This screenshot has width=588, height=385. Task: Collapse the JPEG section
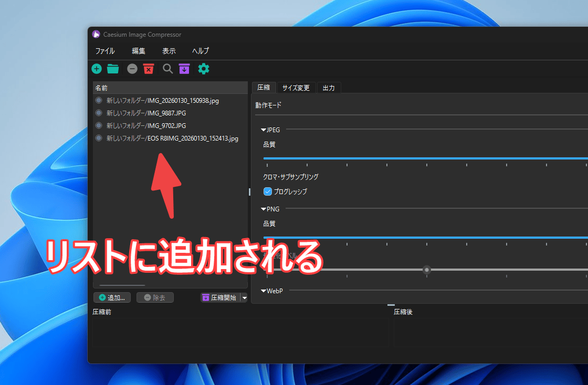(264, 130)
